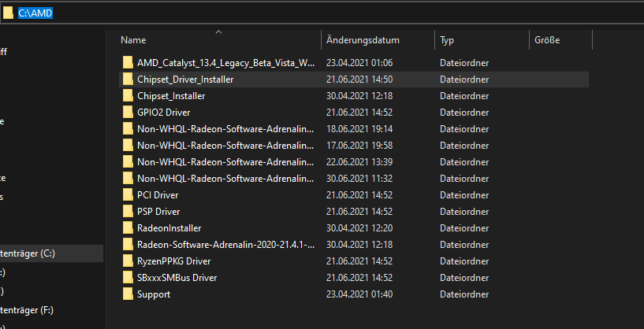Select Non-WHQL-Radeon-Software folder name dated 22.06.2021 13:39
644x329 pixels.
[226, 162]
